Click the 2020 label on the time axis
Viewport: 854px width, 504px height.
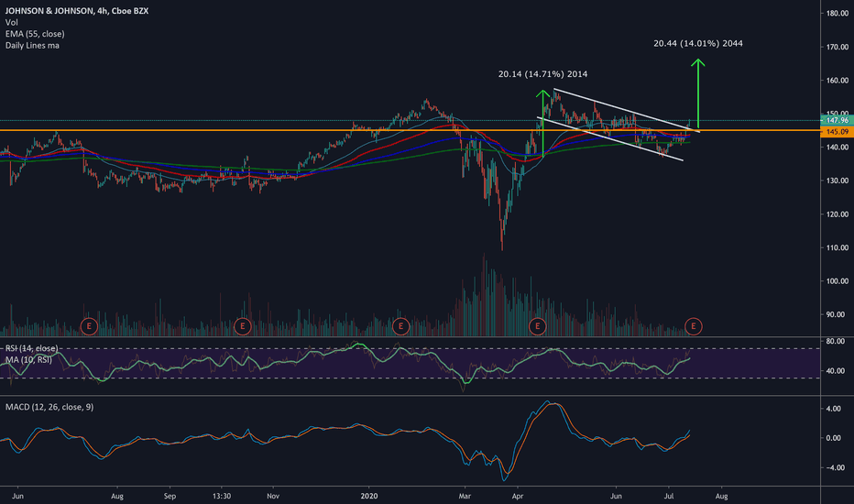[x=368, y=496]
